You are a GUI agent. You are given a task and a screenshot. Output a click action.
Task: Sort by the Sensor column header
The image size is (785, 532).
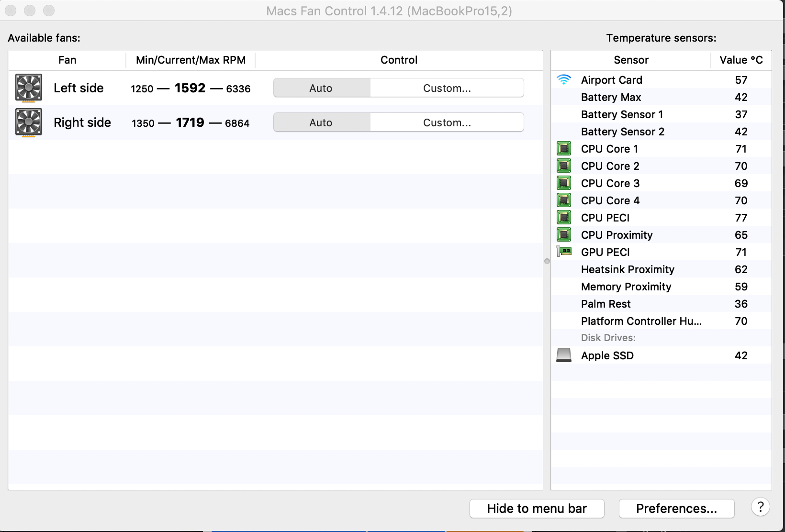coord(631,60)
